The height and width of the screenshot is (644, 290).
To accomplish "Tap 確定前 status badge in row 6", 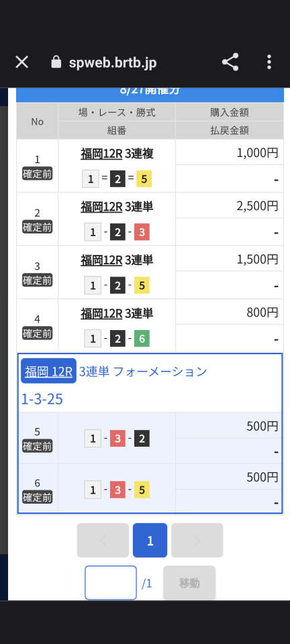I will pos(38,498).
